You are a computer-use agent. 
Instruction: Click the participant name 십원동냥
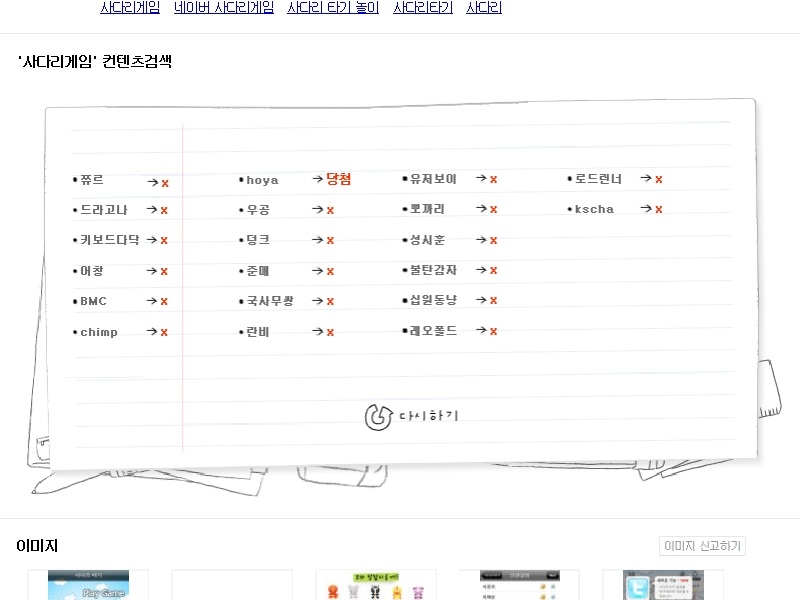pos(433,300)
